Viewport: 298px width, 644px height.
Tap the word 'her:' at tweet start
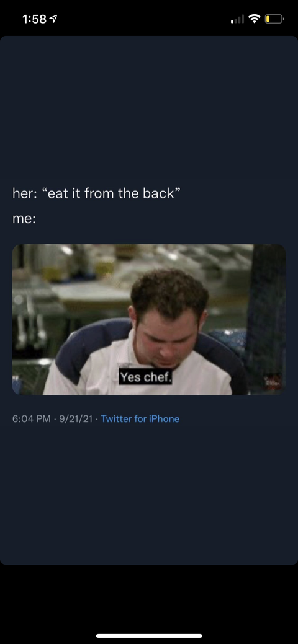tap(25, 193)
